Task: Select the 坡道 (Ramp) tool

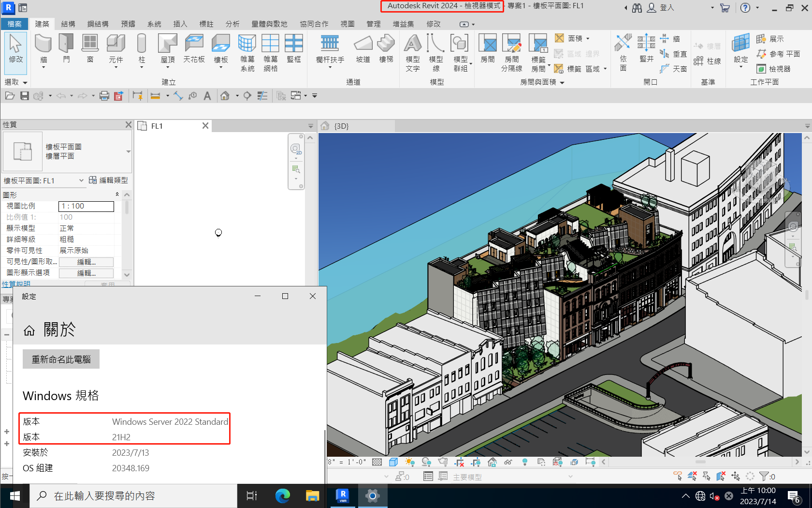Action: pyautogui.click(x=363, y=49)
